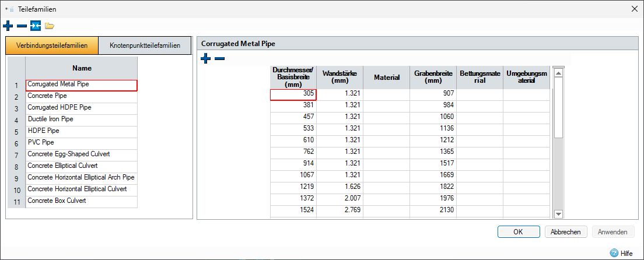Viewport: 644px width, 260px height.
Task: Switch to the Verbindungsteilefamilien tab
Action: coord(52,45)
